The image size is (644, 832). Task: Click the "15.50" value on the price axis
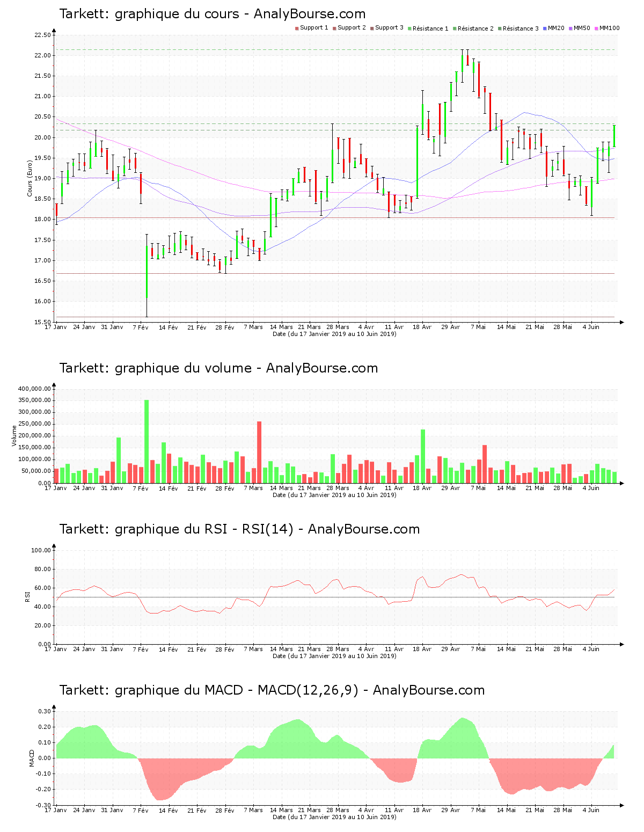pyautogui.click(x=42, y=323)
